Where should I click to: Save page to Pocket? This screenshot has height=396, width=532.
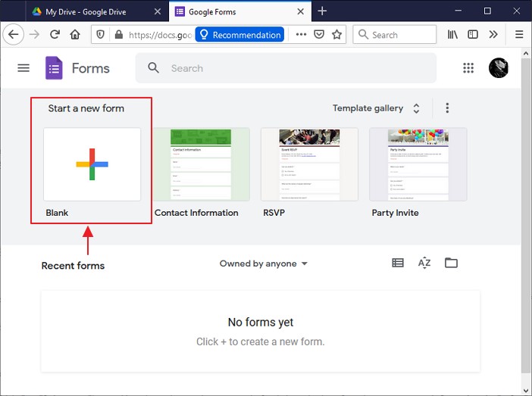(x=319, y=34)
